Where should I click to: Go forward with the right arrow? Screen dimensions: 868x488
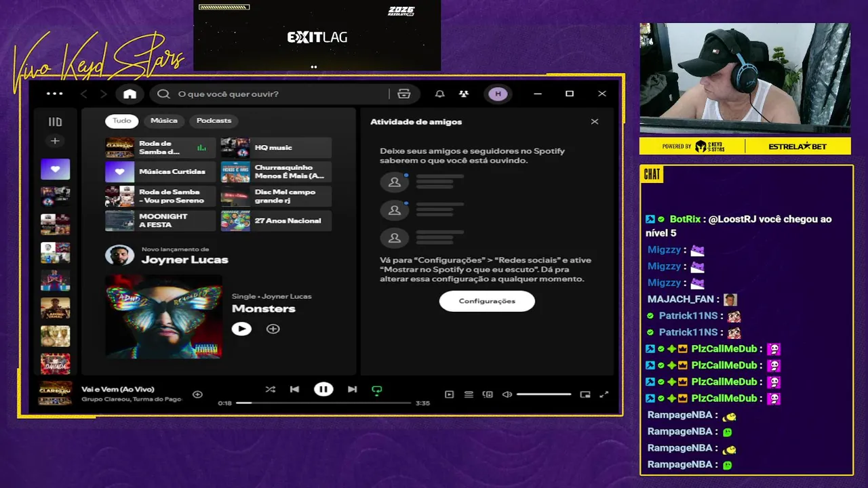click(103, 94)
